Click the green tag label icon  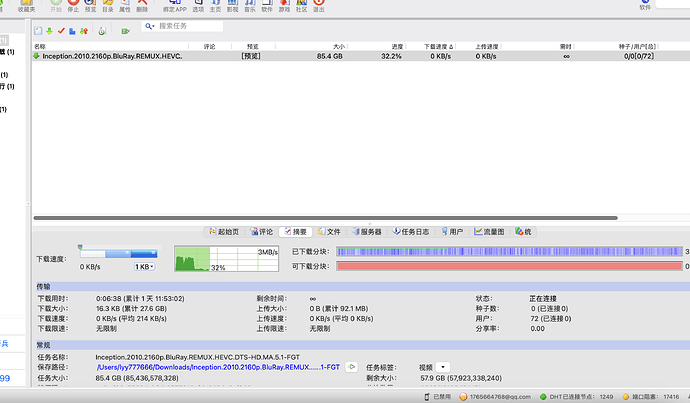[x=125, y=31]
